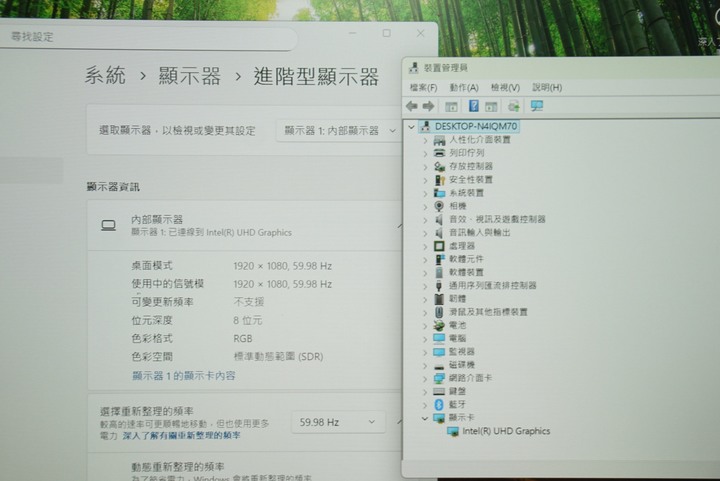
Task: Click the Intel(R) UHD Graphics adapter icon
Action: (x=453, y=431)
